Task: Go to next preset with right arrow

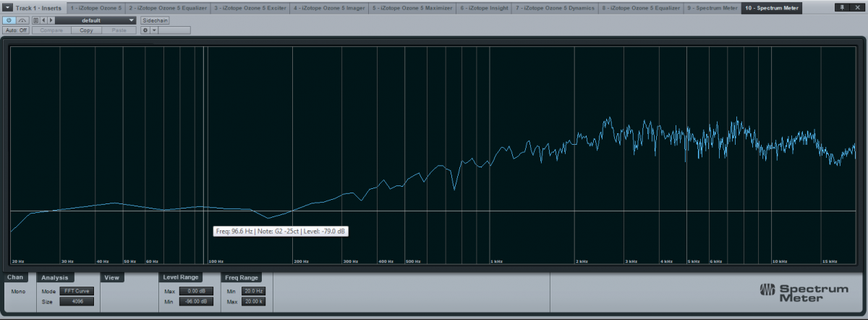Action: coord(51,20)
